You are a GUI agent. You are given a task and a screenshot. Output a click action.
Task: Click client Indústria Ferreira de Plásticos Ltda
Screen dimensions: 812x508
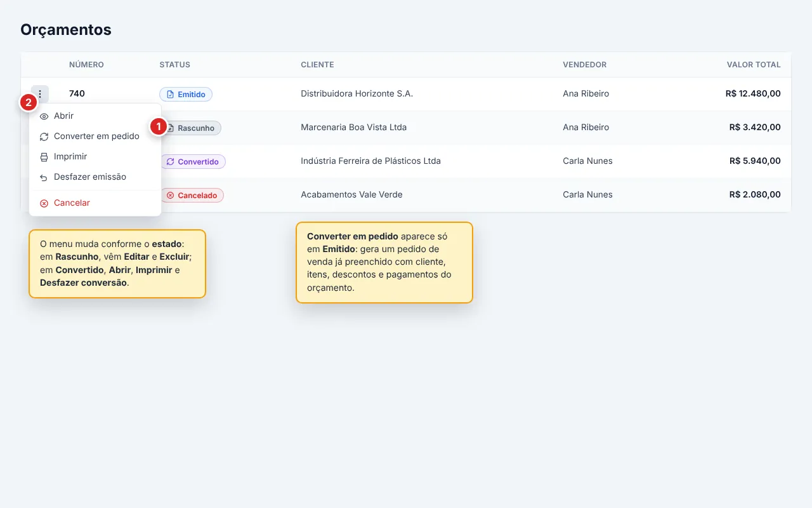click(370, 161)
